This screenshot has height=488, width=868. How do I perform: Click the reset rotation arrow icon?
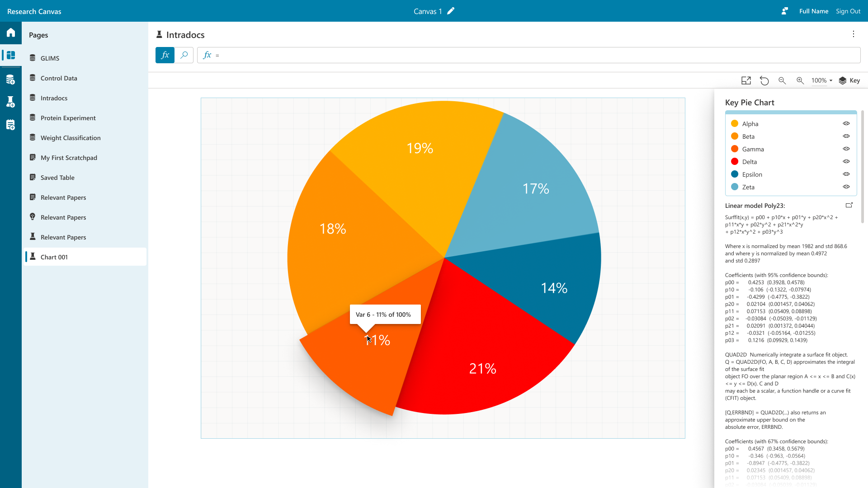[x=764, y=80]
